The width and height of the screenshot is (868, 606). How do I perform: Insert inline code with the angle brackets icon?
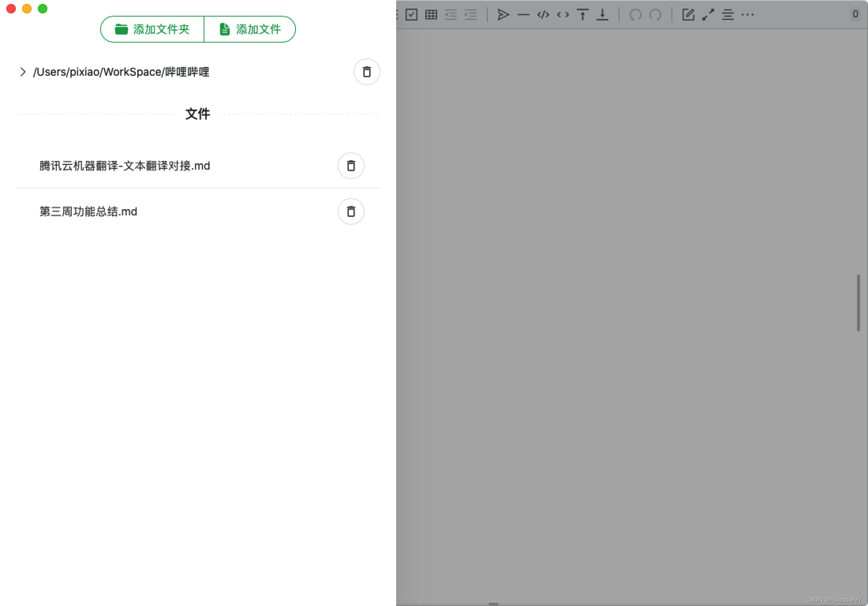[x=563, y=15]
